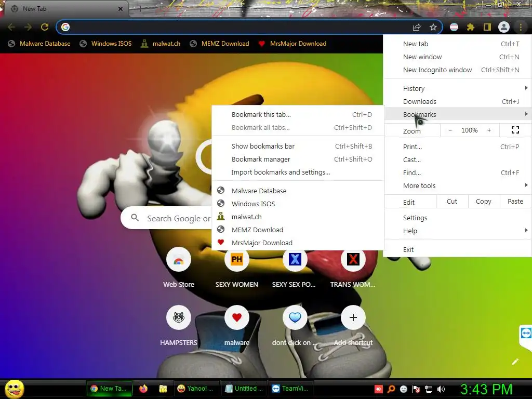Open the malware shortcut heart icon
This screenshot has width=532, height=399.
(x=237, y=317)
